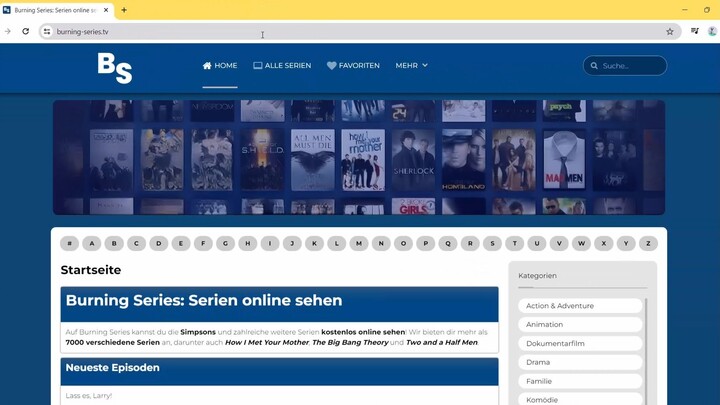Reload the page with the refresh icon
The image size is (720, 405).
coord(26,31)
